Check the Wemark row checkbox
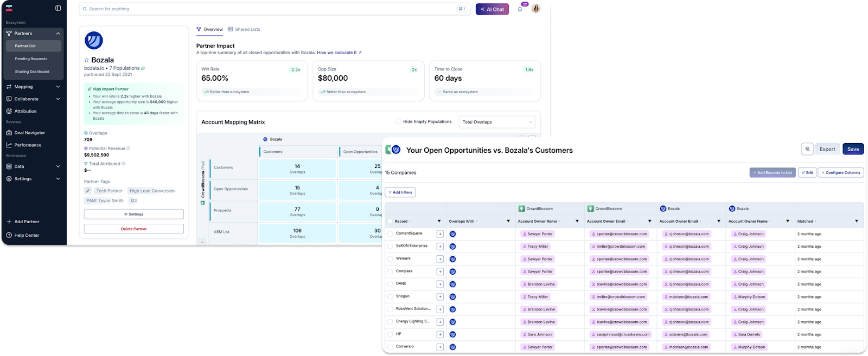 tap(390, 259)
